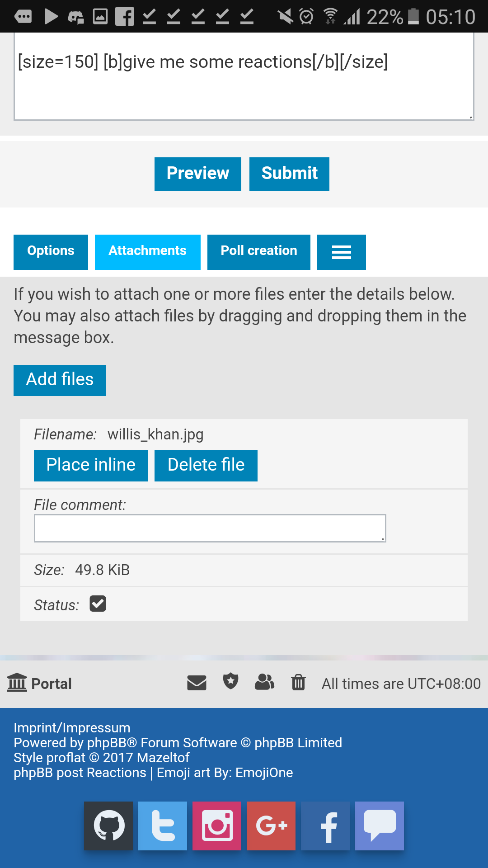Open the Facebook social icon

[325, 826]
